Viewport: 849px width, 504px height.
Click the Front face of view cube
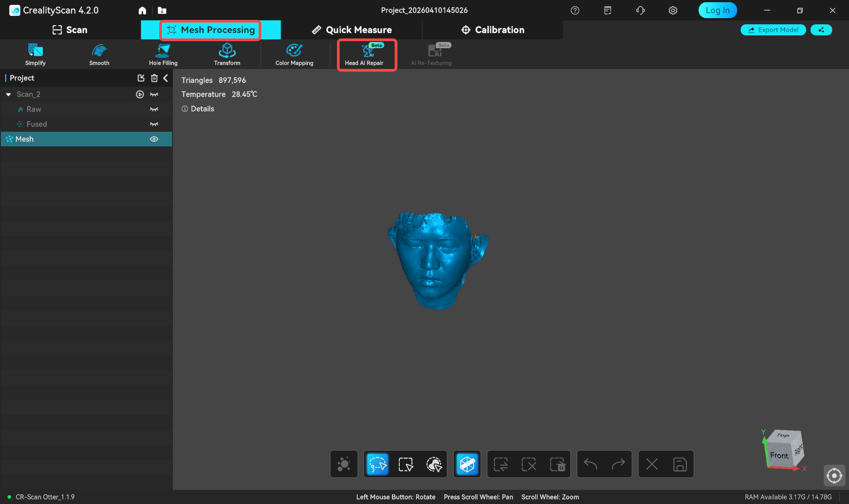779,455
